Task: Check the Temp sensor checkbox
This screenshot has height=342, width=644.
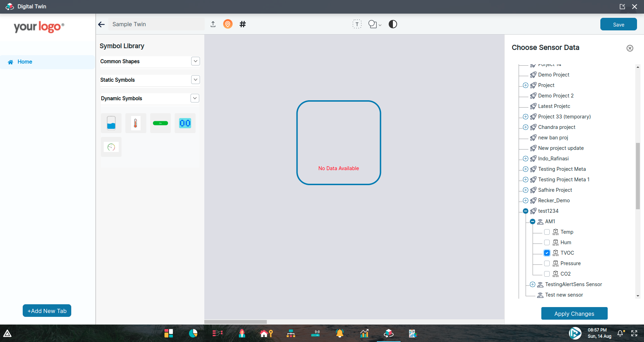Action: click(x=547, y=232)
